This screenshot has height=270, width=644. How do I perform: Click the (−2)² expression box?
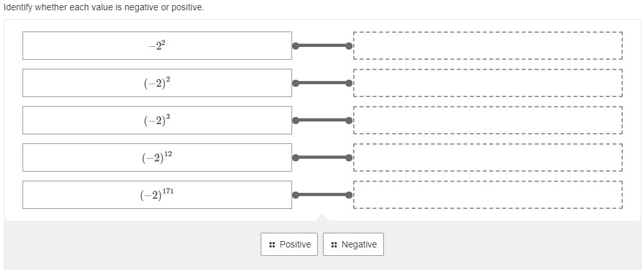[x=157, y=83]
